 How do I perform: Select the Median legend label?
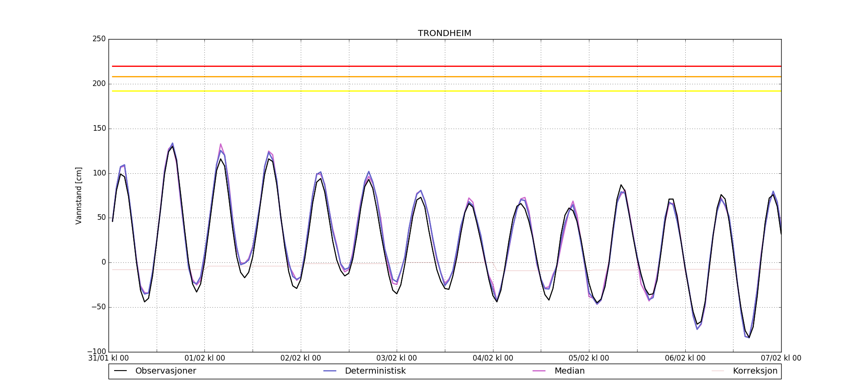tap(569, 371)
